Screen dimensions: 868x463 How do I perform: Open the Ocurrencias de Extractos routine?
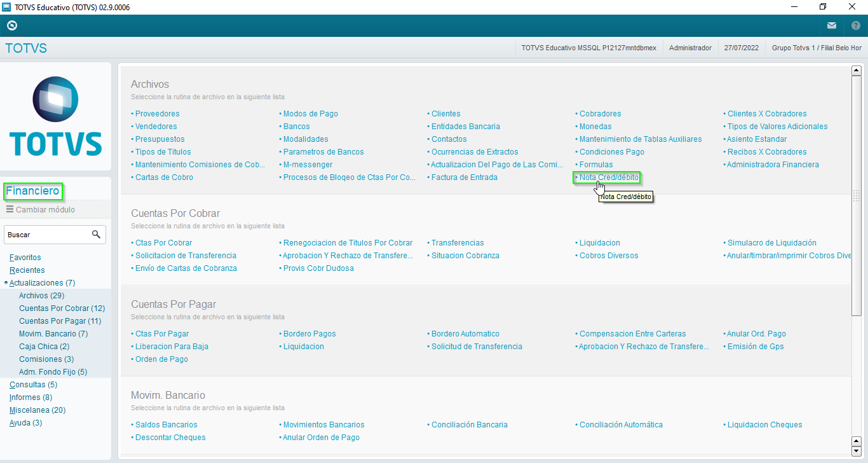click(475, 152)
